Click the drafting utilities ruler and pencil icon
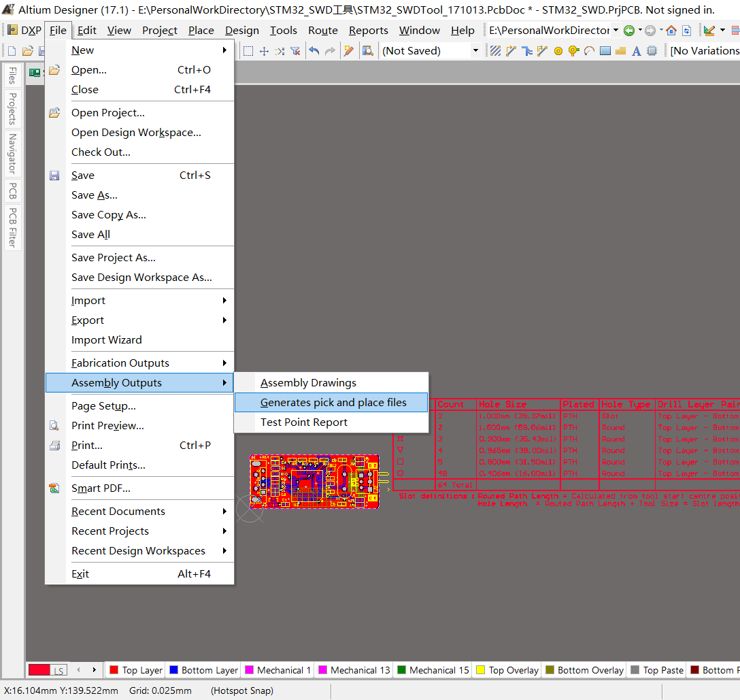 pos(709,31)
